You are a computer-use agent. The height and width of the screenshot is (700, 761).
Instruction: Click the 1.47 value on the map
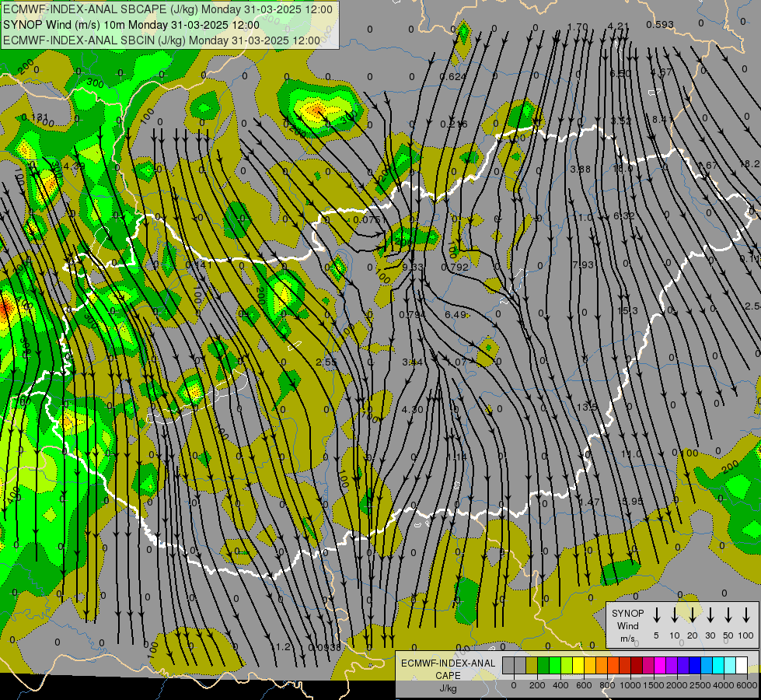point(589,502)
